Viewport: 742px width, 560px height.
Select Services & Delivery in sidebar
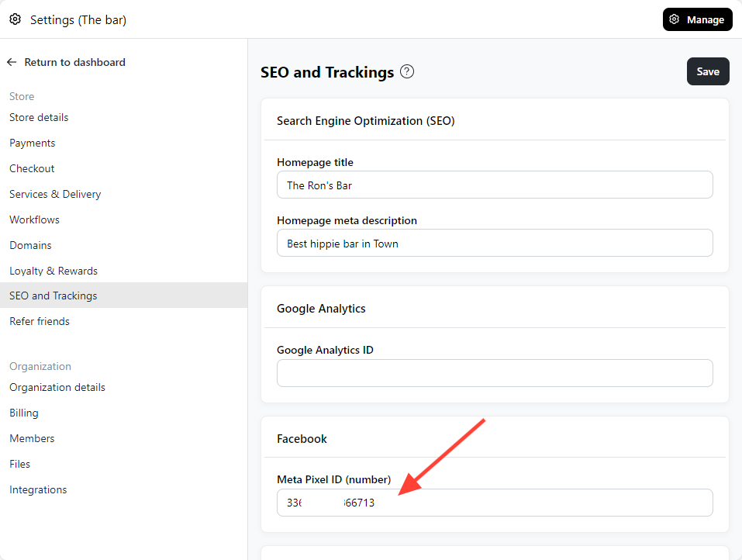tap(55, 194)
